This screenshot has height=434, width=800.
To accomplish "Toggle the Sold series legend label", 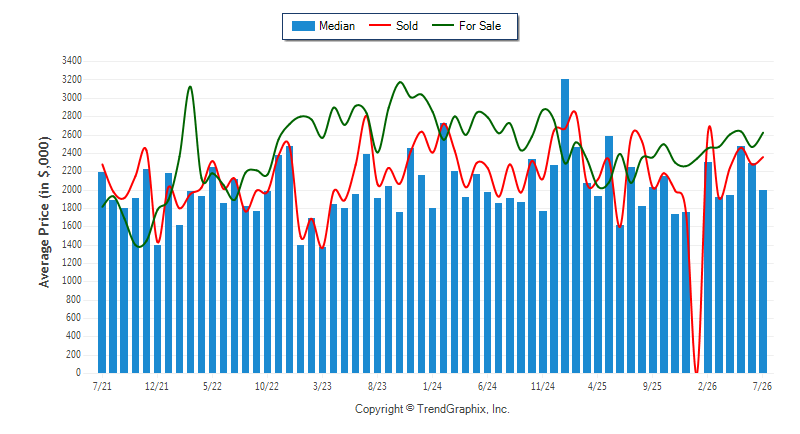I will 407,26.
